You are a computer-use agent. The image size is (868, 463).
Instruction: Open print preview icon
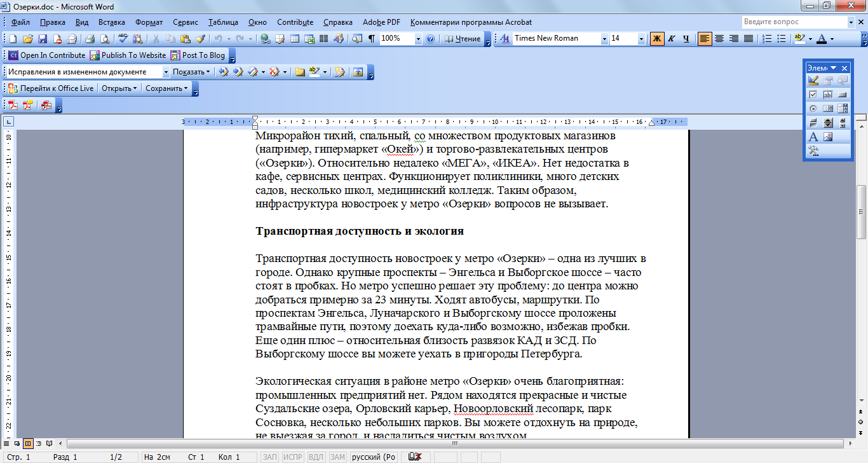[x=104, y=39]
